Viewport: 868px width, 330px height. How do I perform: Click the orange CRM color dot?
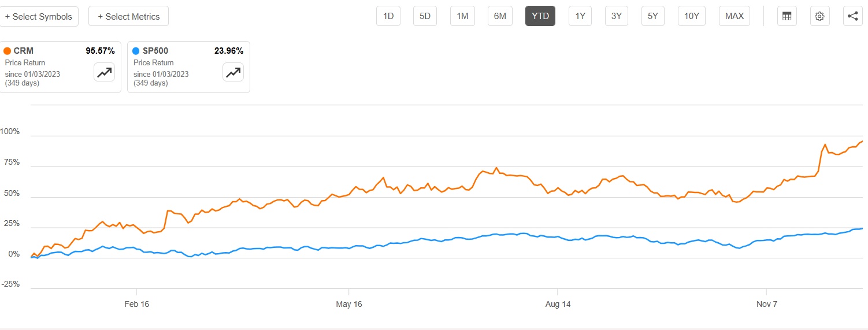[8, 51]
